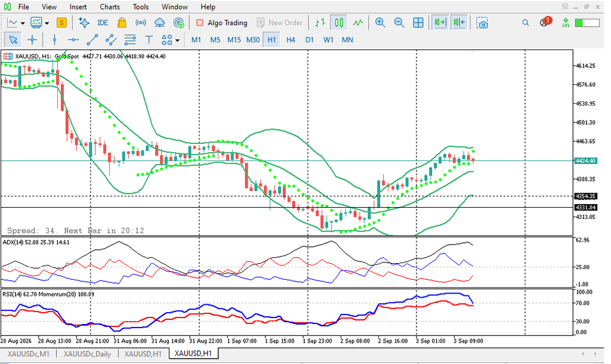
Task: Click the new chart line icon
Action: (x=13, y=23)
